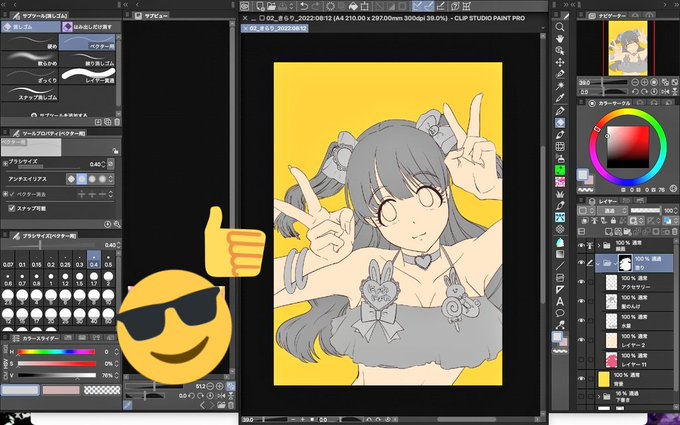Select the pink sub color swatch
680x425 pixels.
pos(61,390)
